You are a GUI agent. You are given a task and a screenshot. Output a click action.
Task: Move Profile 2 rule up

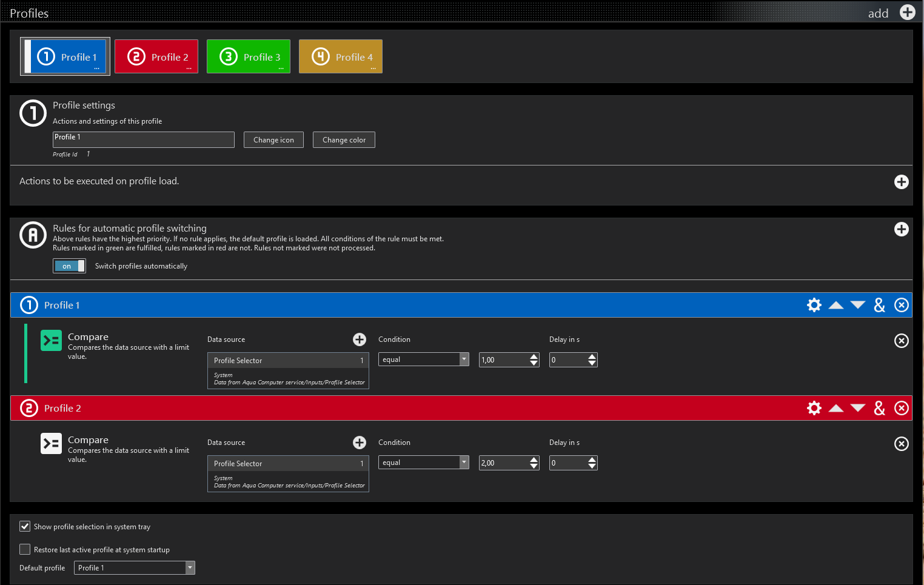(835, 408)
